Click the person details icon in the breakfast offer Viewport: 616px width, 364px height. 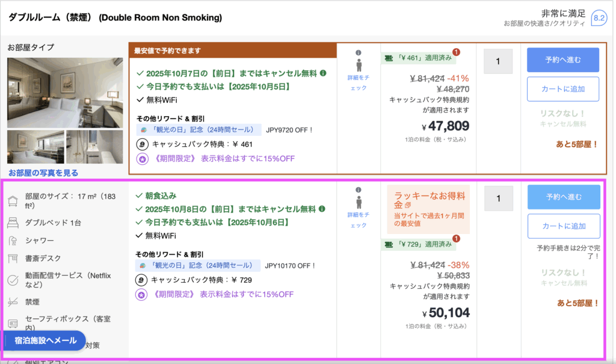click(358, 202)
